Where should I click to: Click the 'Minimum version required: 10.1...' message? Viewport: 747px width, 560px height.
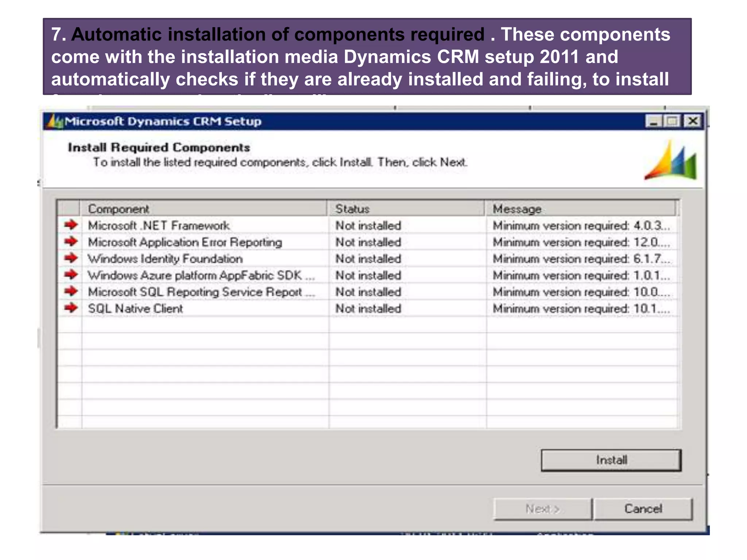point(581,308)
